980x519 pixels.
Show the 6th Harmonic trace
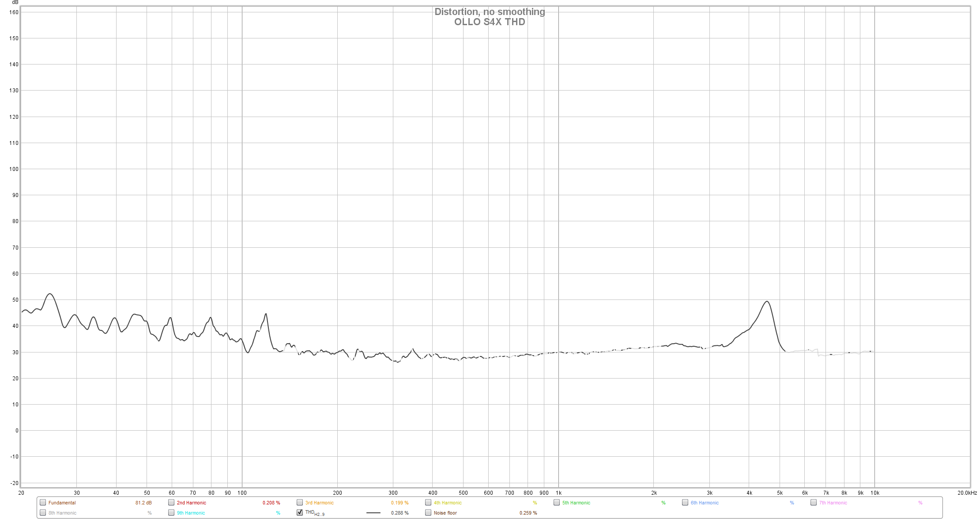click(685, 502)
